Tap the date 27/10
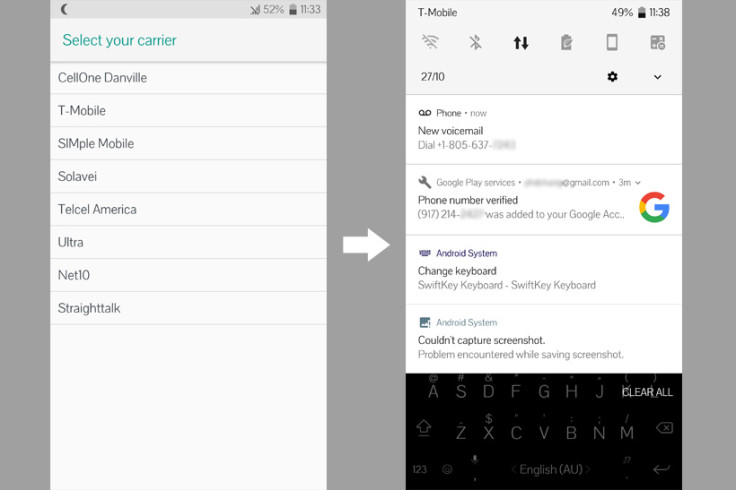736x490 pixels. tap(432, 77)
